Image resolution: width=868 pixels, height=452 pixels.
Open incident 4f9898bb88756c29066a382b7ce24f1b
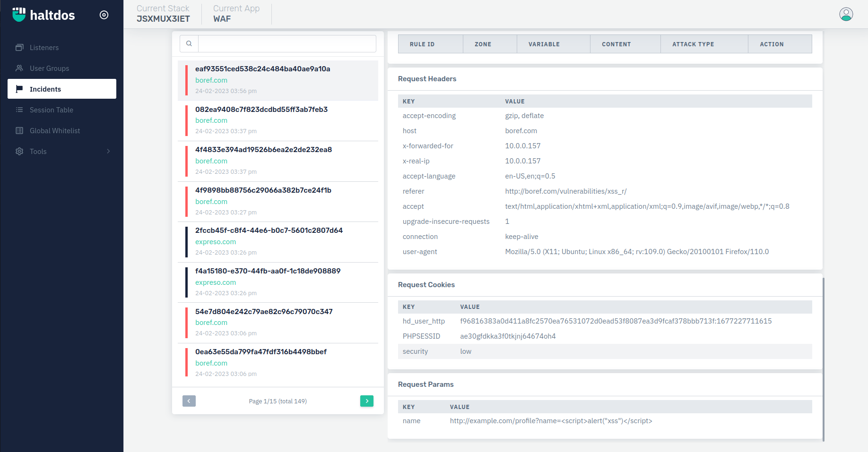[x=278, y=201]
